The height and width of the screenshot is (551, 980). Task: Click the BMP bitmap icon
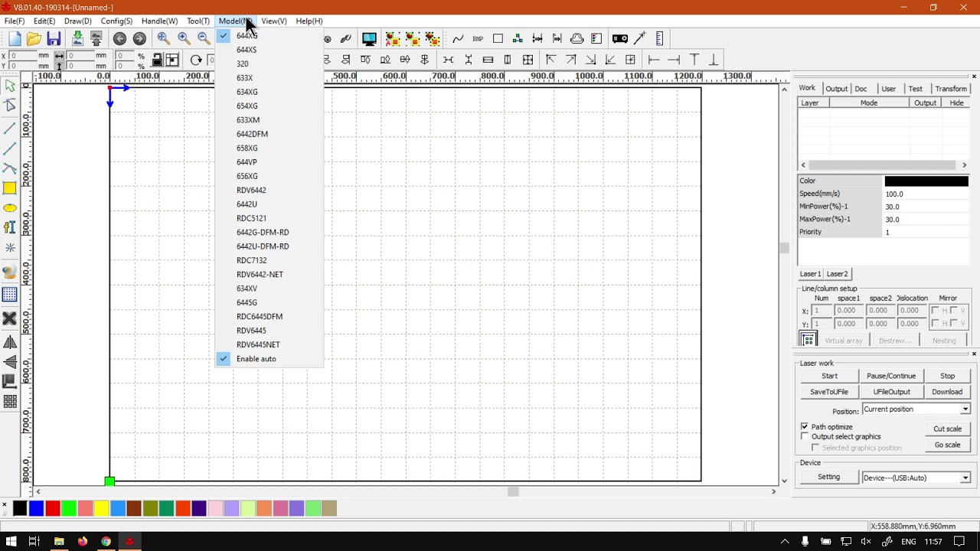[x=478, y=38]
